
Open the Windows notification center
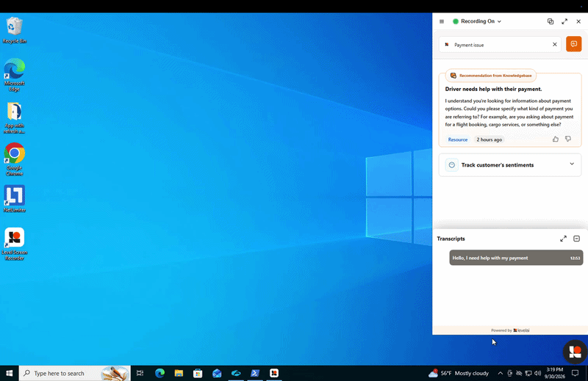coord(575,373)
